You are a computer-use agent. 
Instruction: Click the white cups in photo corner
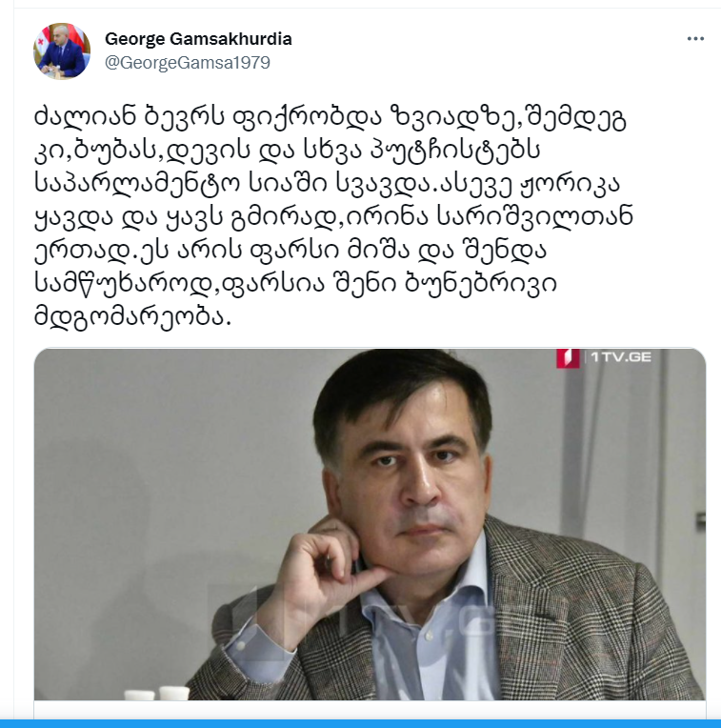[157, 694]
